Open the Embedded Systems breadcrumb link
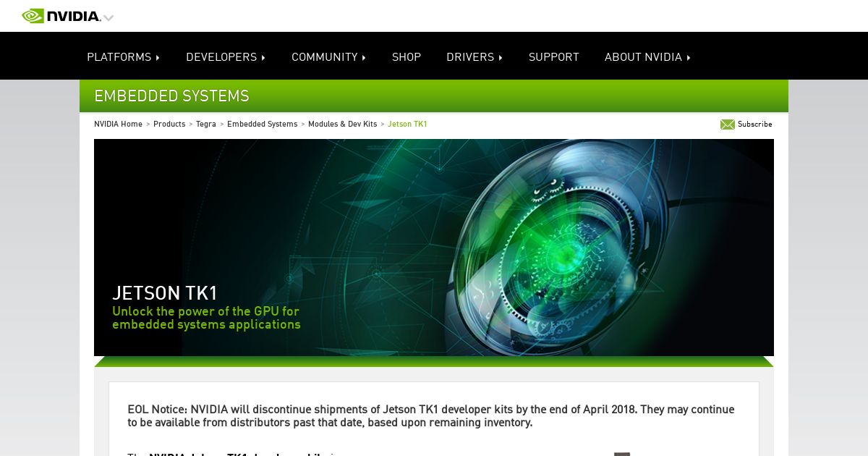Viewport: 868px width, 456px height. tap(263, 124)
